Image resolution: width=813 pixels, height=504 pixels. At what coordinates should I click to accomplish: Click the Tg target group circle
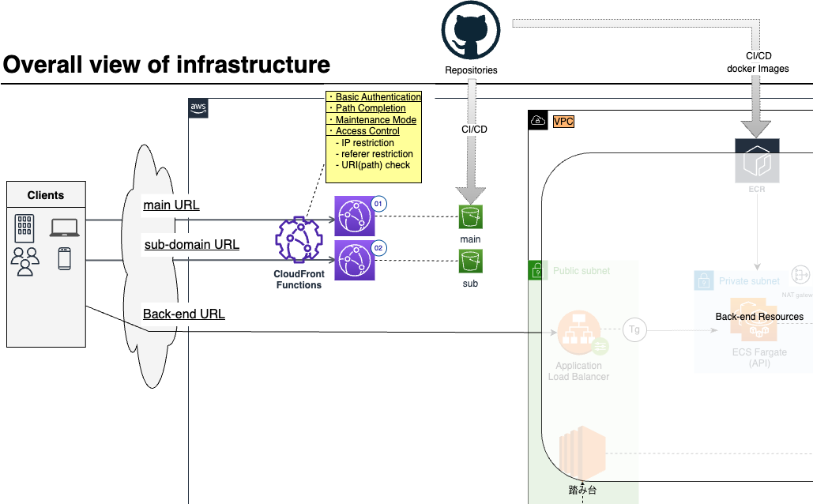coord(634,330)
